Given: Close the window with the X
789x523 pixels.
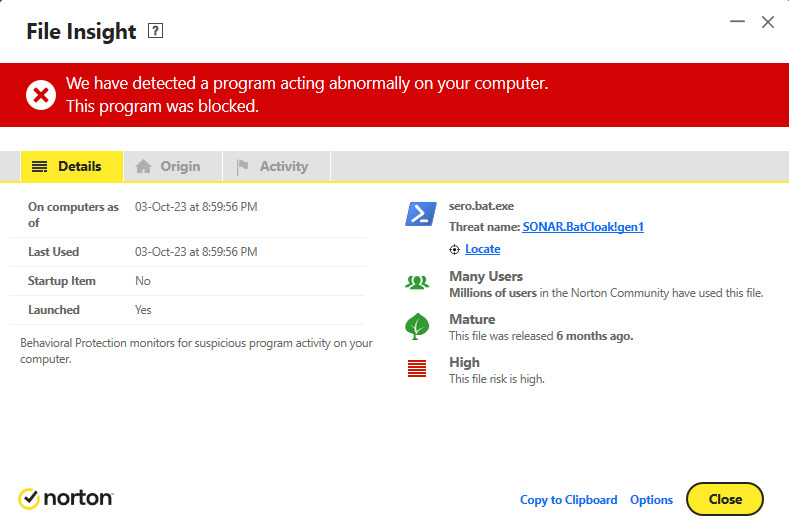Looking at the screenshot, I should click(768, 21).
